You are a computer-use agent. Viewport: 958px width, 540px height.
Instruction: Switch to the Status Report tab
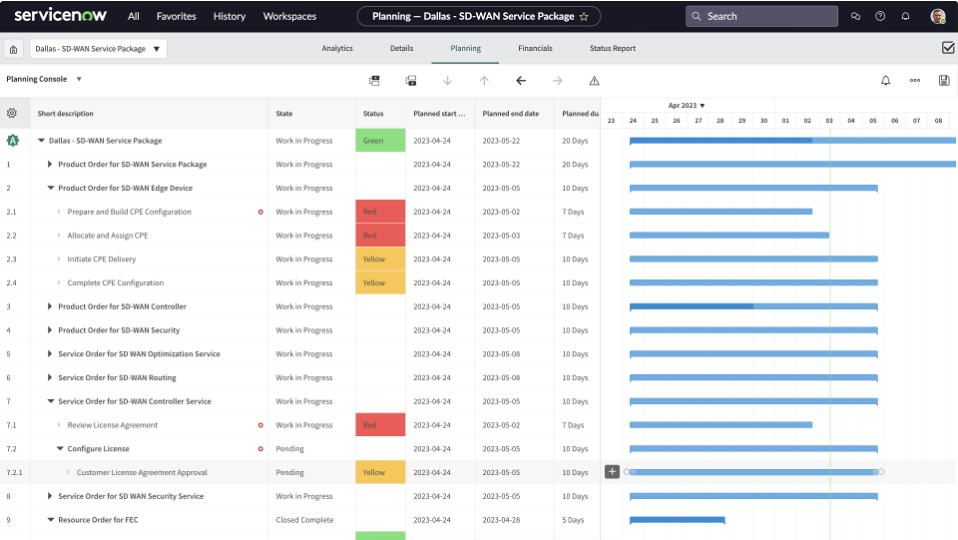(x=612, y=48)
